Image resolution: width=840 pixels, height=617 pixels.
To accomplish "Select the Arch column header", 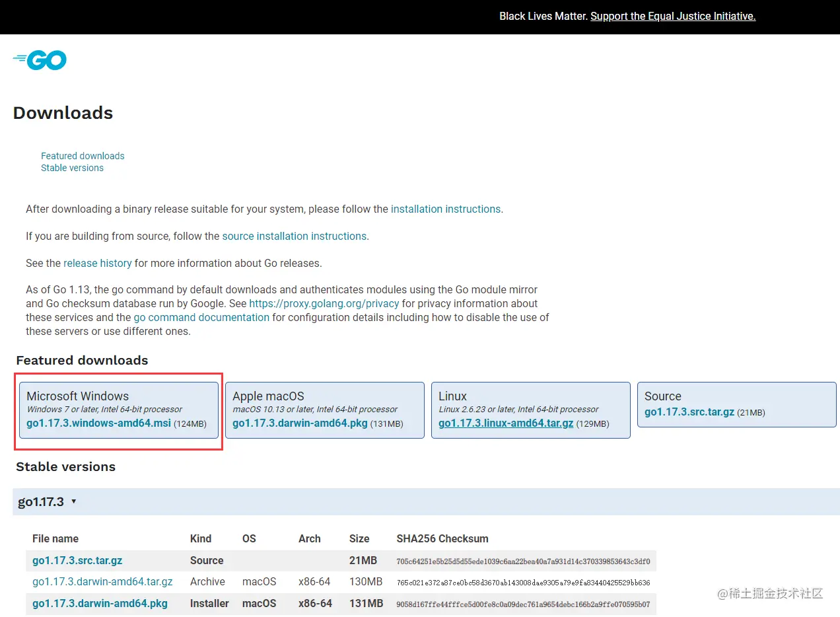I will pos(310,538).
